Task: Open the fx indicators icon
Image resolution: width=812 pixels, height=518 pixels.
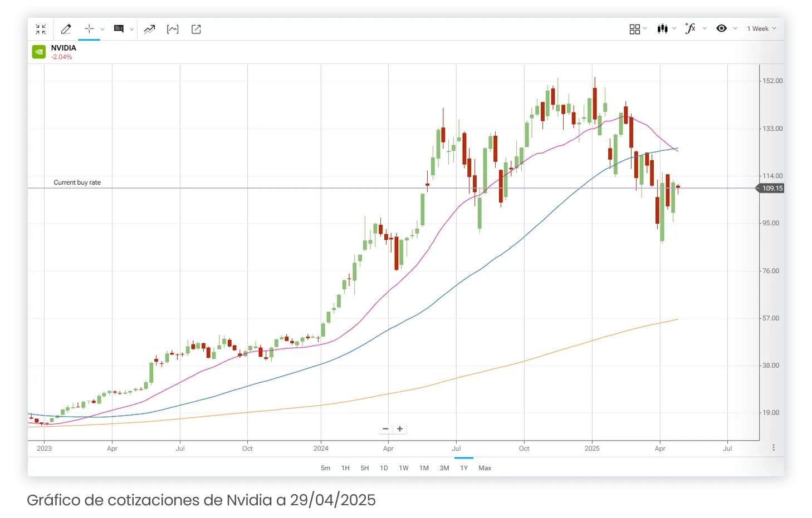Action: 691,28
